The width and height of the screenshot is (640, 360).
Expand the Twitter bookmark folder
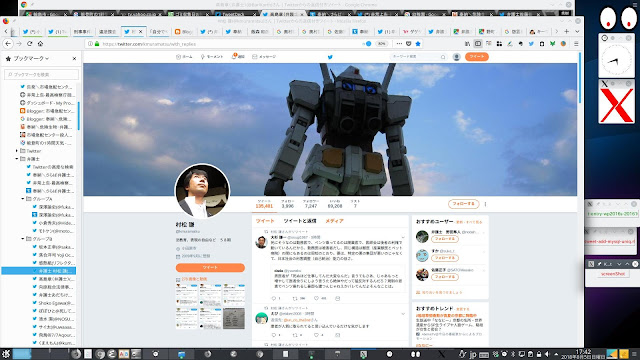pos(17,151)
